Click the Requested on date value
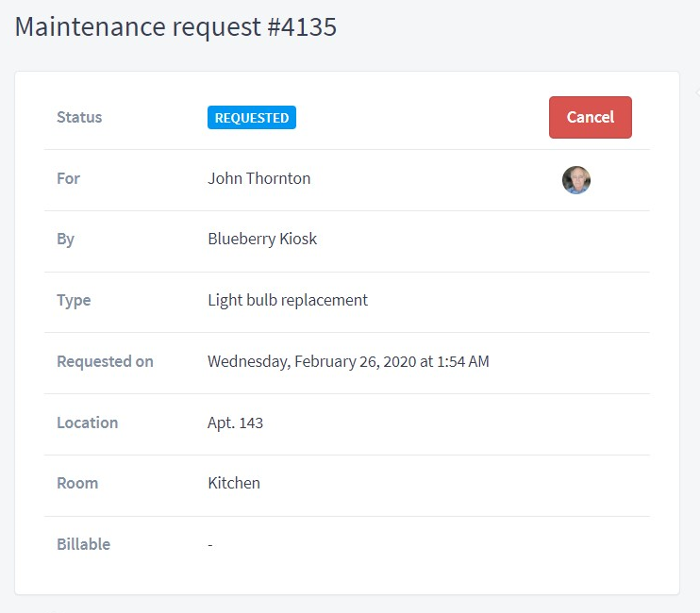 coord(348,361)
